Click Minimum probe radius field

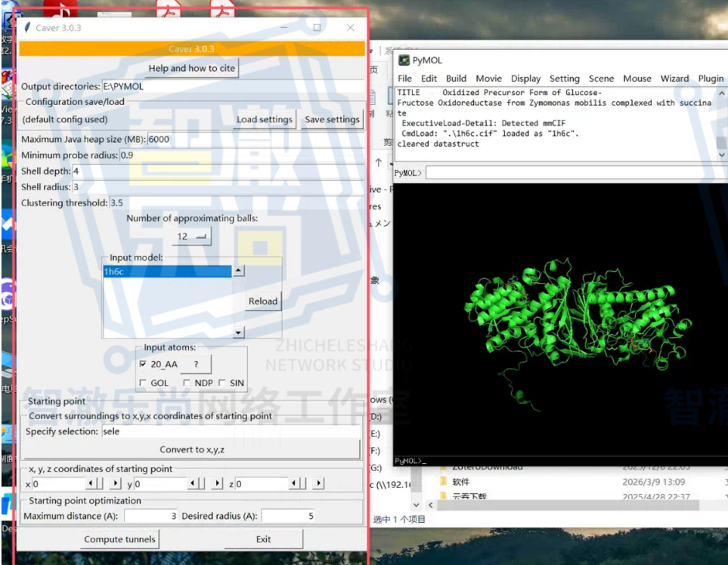[241, 155]
